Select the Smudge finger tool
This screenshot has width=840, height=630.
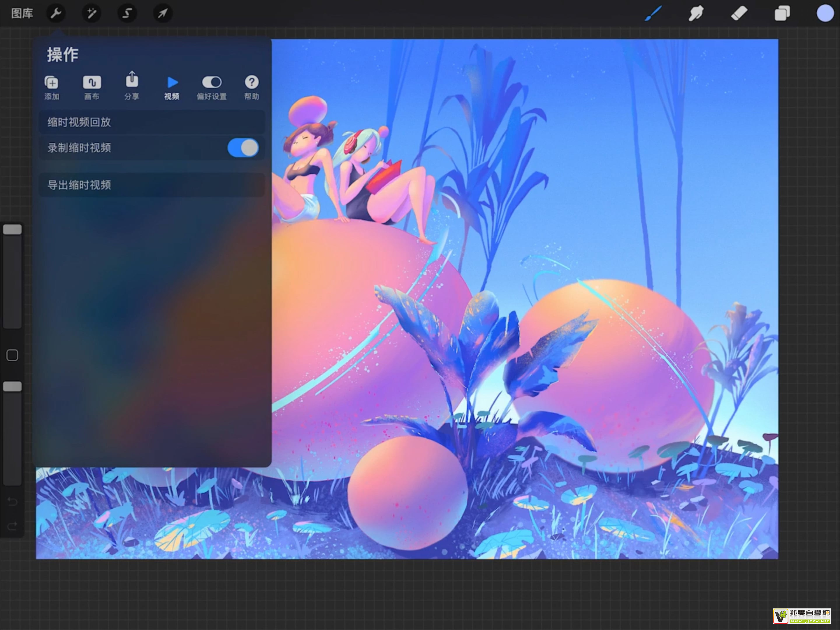(x=696, y=14)
